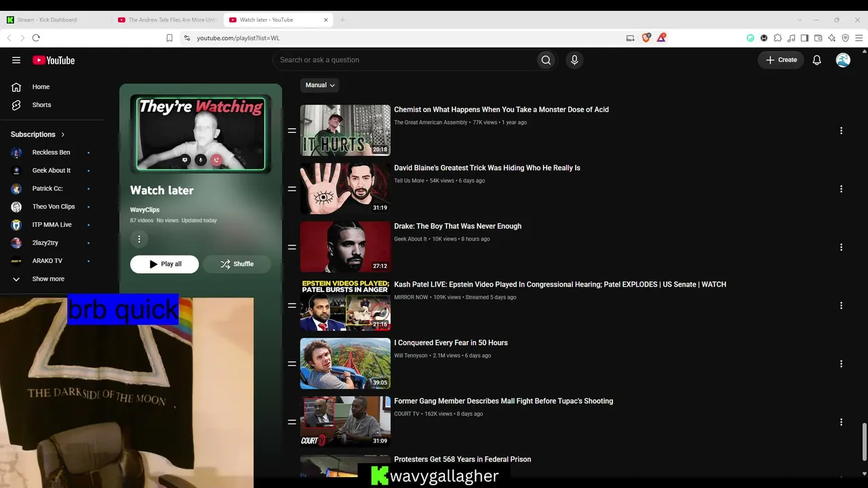The width and height of the screenshot is (868, 488).
Task: Click the reorder handle beside Chemist video
Action: 292,131
